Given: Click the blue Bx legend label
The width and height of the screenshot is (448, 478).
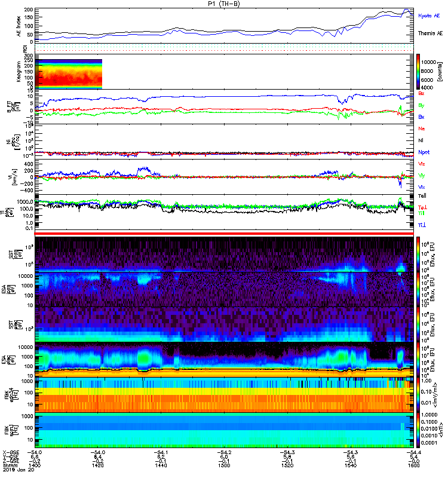Looking at the screenshot, I should (x=421, y=117).
